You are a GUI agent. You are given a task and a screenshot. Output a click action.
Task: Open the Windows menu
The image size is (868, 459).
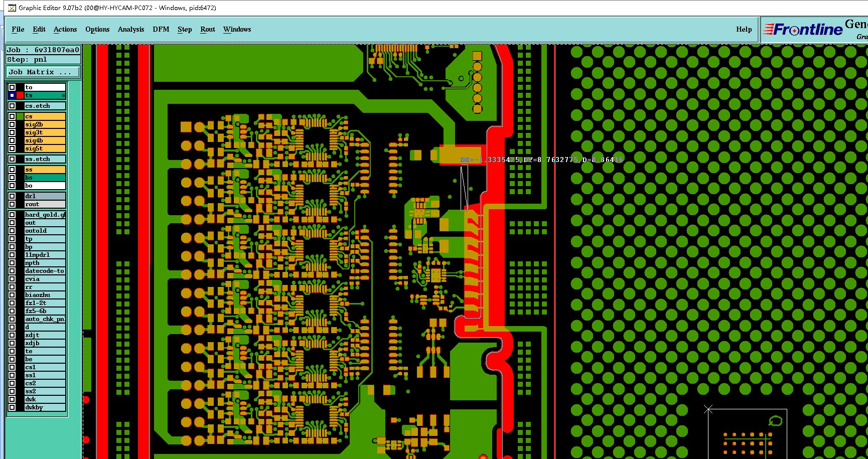(x=237, y=29)
